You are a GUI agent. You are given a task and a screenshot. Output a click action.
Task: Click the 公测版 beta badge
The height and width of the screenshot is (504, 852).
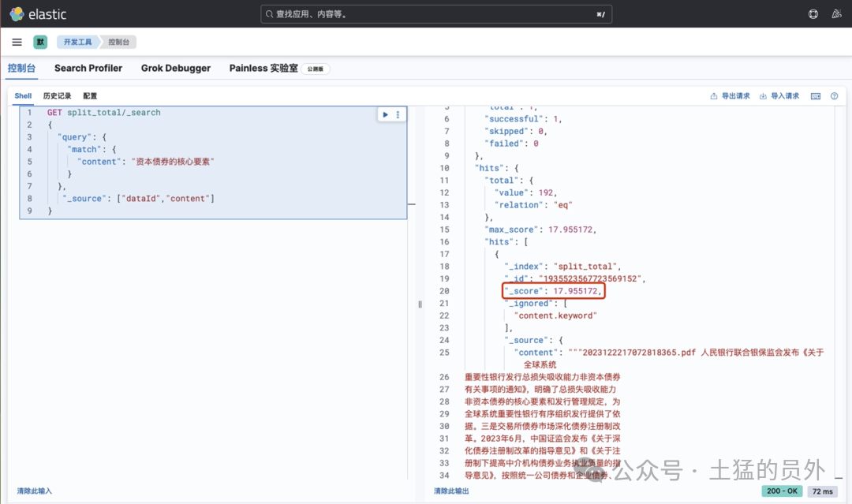click(x=315, y=69)
